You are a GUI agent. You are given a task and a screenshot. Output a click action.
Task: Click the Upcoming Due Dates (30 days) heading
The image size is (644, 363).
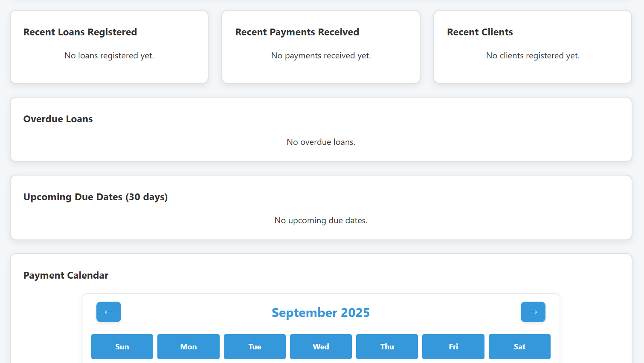pos(96,197)
